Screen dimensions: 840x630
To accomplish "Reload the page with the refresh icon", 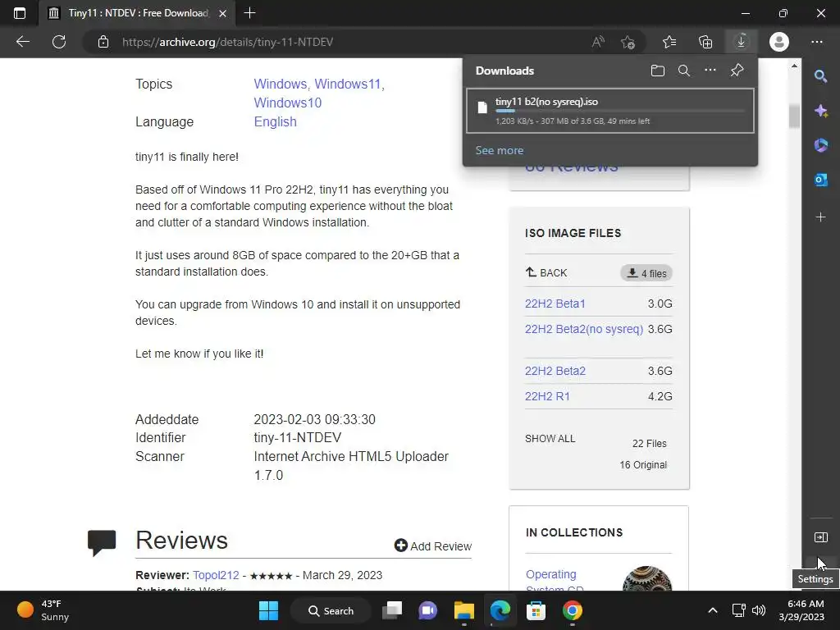I will click(x=59, y=42).
